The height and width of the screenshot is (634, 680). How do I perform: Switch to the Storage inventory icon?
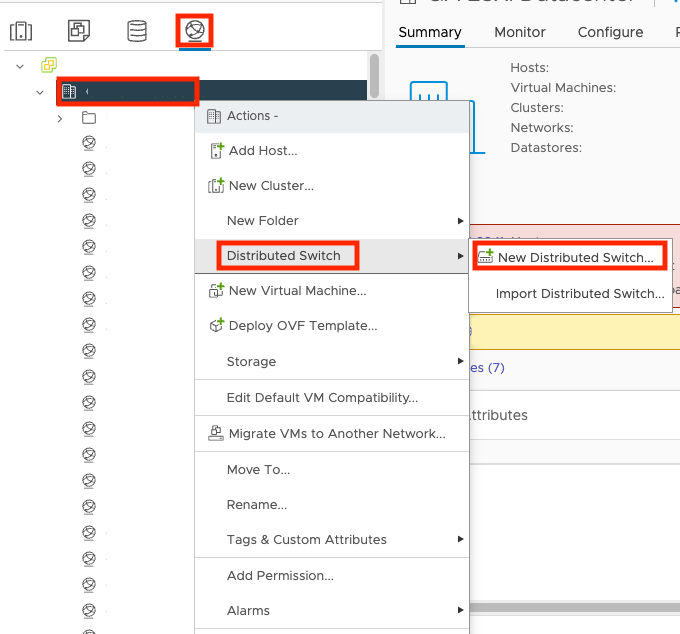(137, 31)
